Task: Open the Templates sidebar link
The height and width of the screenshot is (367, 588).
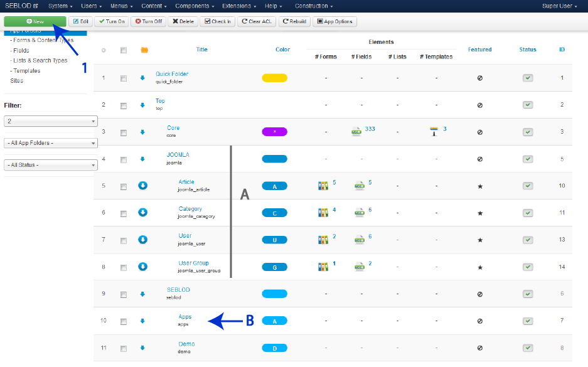Action: pos(26,70)
